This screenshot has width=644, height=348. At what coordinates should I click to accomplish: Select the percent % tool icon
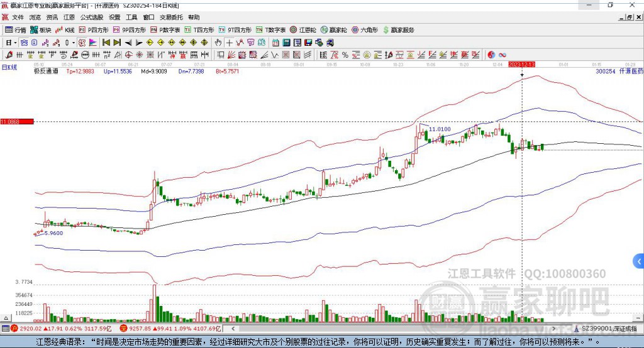tap(345, 55)
